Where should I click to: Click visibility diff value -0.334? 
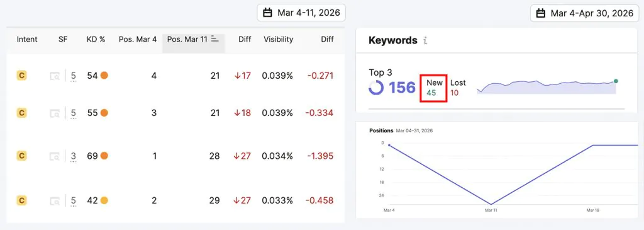pyautogui.click(x=319, y=113)
